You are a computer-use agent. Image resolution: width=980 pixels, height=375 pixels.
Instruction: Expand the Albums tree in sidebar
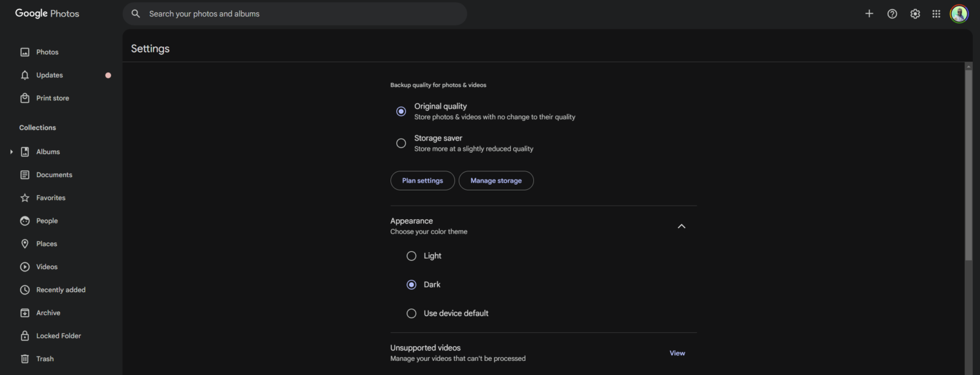[10, 151]
